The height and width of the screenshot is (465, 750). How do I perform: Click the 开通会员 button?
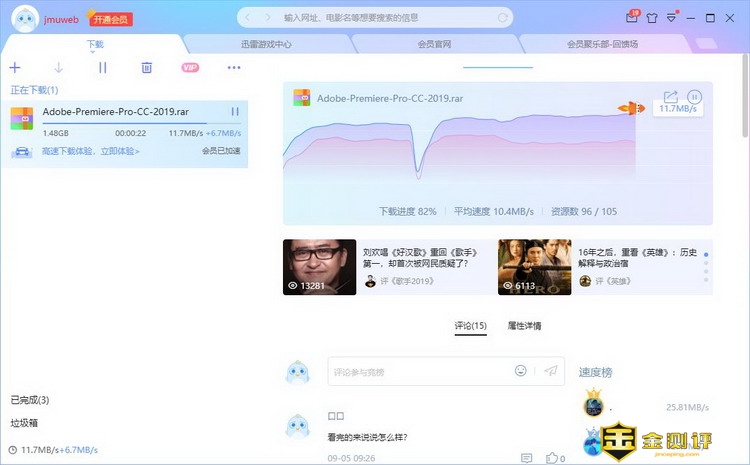111,19
